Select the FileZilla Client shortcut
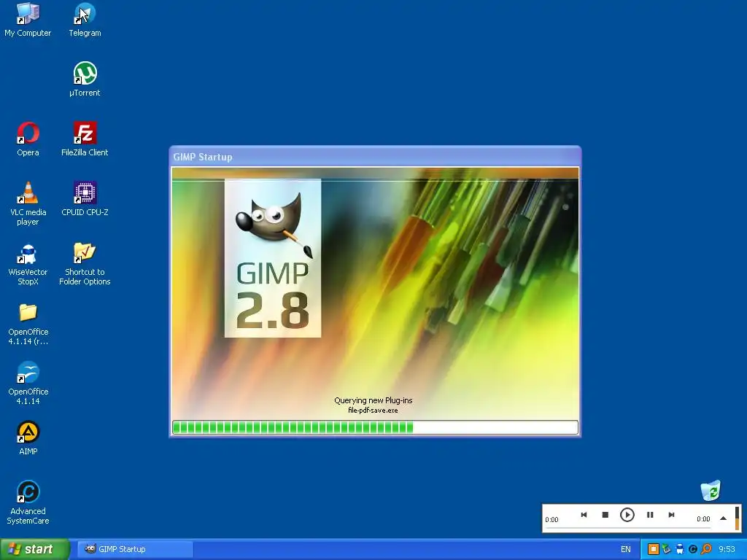The width and height of the screenshot is (747, 560). click(x=85, y=139)
